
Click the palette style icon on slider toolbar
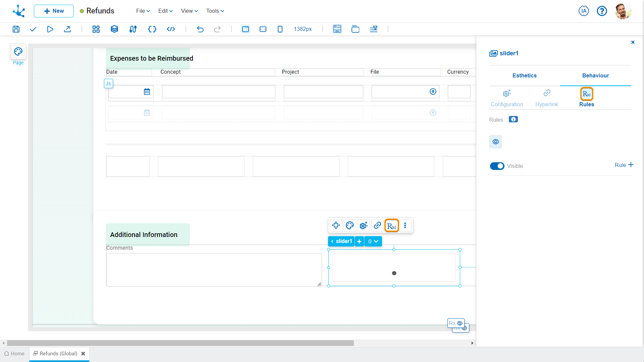pos(350,226)
